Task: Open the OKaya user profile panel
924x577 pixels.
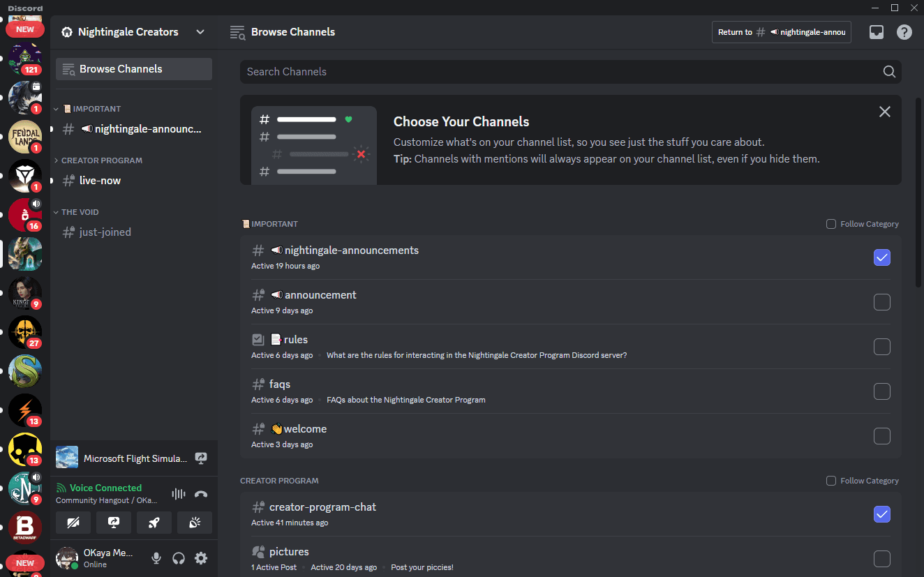Action: tap(98, 558)
